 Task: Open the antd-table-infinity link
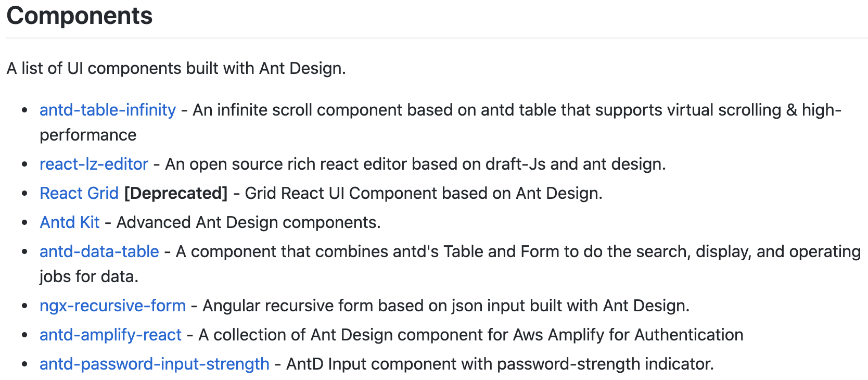click(x=107, y=110)
